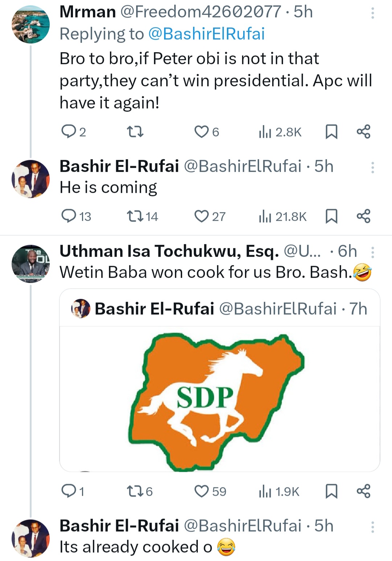Like the "He is coming" tweet
The height and width of the screenshot is (561, 392).
click(201, 216)
